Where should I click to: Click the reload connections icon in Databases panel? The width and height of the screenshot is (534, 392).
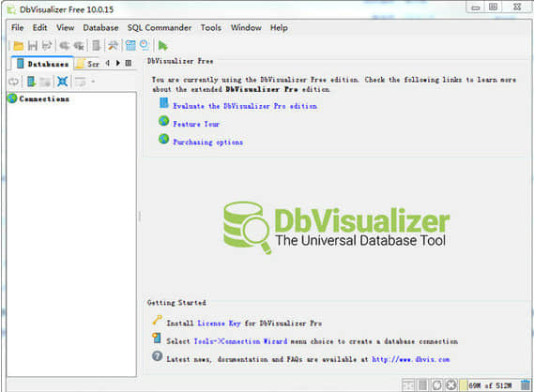pos(14,82)
